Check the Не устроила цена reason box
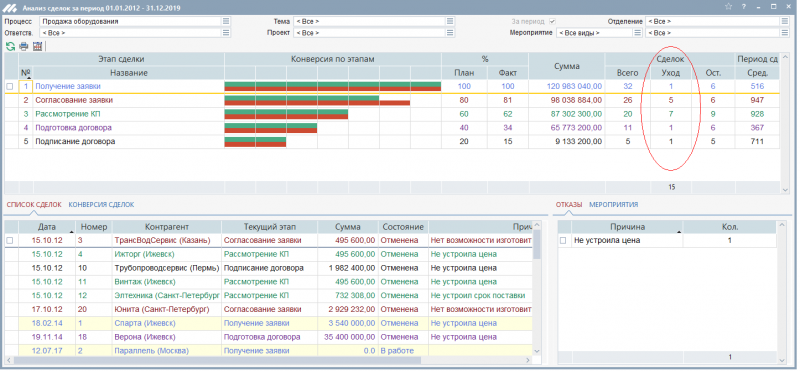Viewport: 800px width, 371px height. 563,240
